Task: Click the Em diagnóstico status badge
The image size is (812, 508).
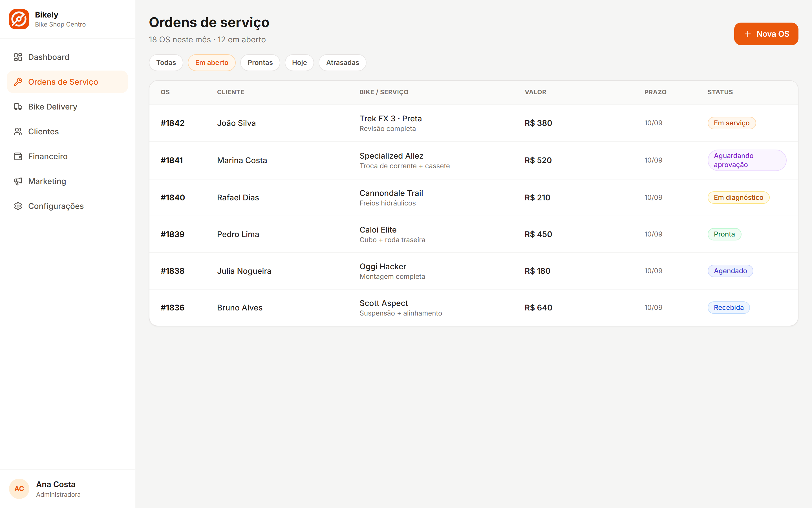Action: click(738, 198)
